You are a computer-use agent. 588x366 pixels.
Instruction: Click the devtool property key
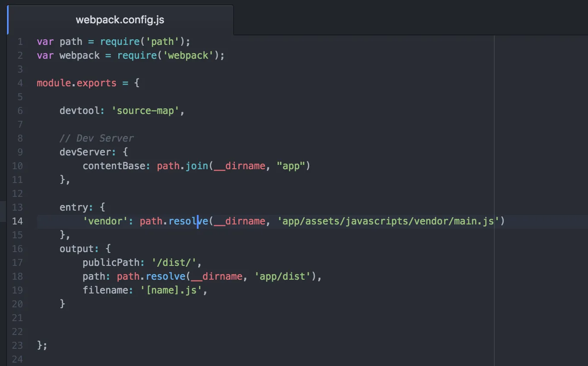pos(80,110)
